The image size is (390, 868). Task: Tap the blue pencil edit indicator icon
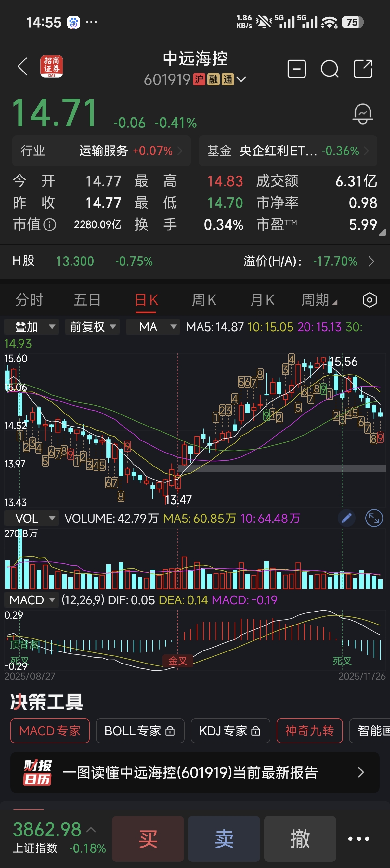click(346, 518)
